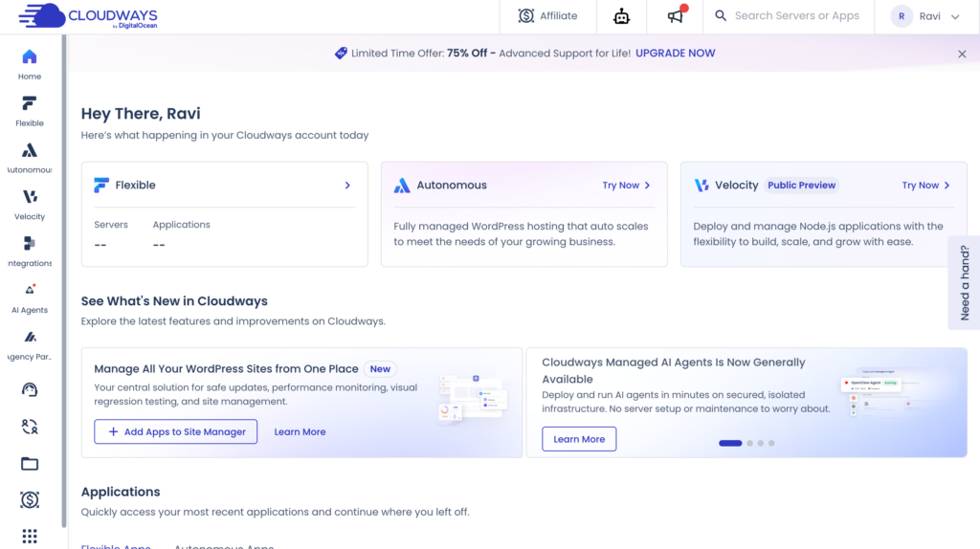Click the Autonomous card logo icon

402,185
